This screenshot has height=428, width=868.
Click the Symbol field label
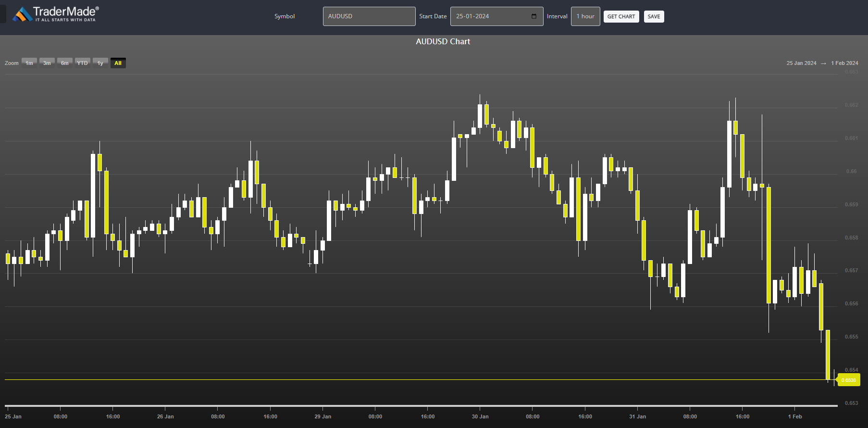click(x=285, y=16)
